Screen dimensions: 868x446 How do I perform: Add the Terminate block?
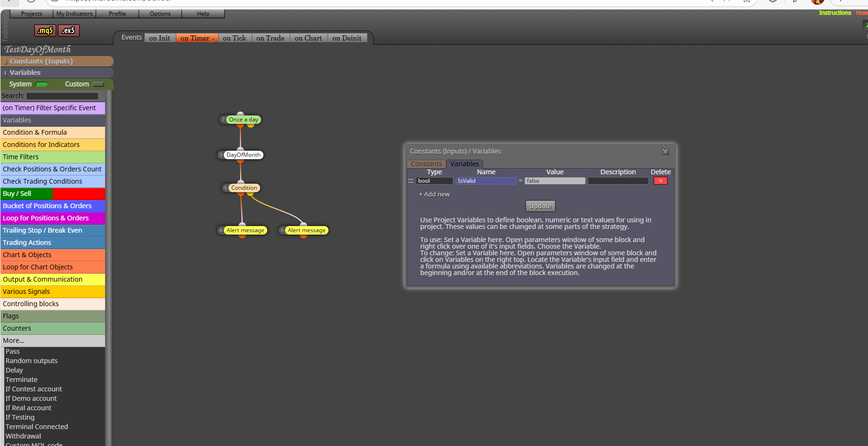pos(22,380)
